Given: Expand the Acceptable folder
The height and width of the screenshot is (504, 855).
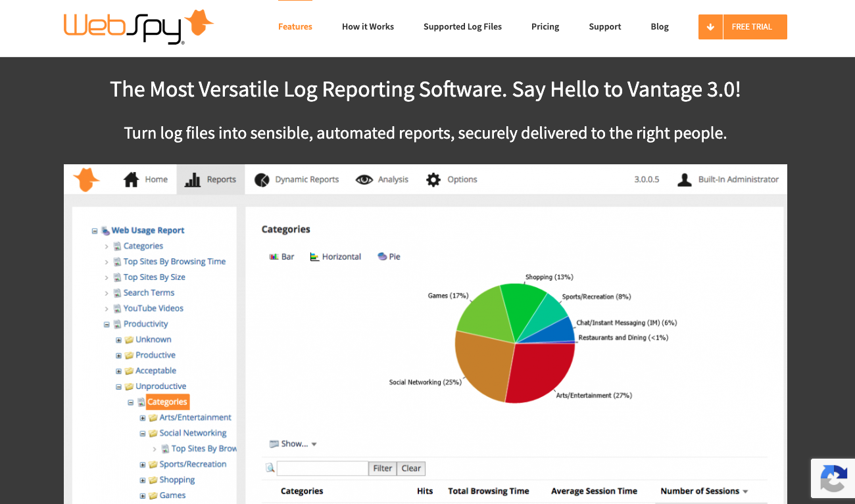Looking at the screenshot, I should click(x=119, y=371).
